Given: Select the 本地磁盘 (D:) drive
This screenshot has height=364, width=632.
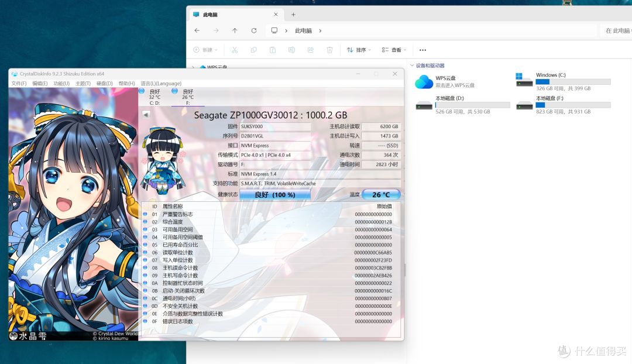Looking at the screenshot, I should tap(463, 105).
